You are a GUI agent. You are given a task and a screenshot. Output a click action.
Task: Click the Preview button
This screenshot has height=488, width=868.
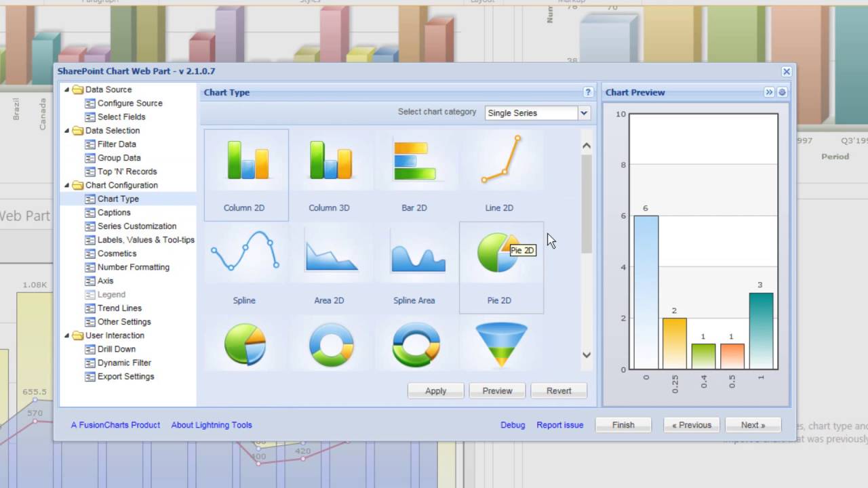click(497, 390)
